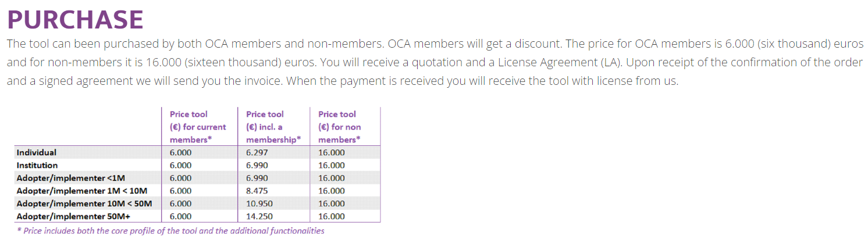Select the non-member 16.000 price for Adopter/implementer 50M+
The image size is (868, 247).
point(332,216)
